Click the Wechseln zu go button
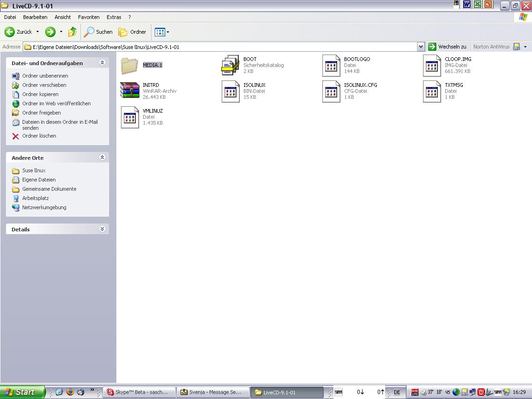 (447, 47)
